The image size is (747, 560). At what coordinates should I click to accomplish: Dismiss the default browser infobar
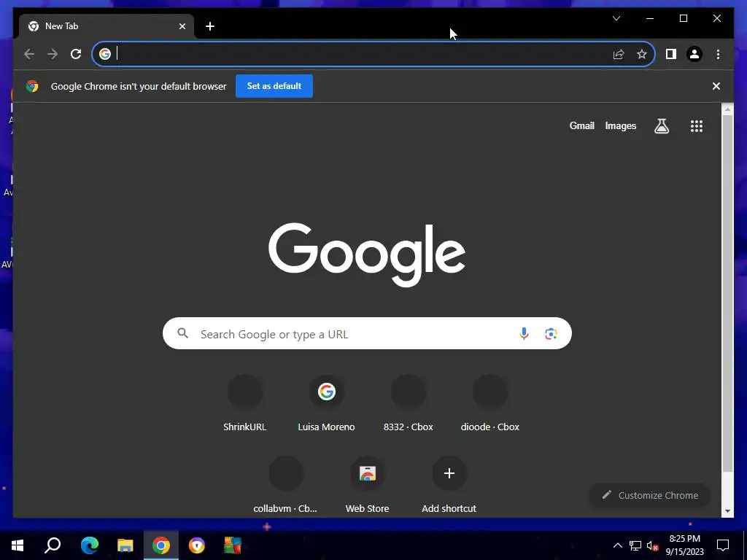(716, 86)
